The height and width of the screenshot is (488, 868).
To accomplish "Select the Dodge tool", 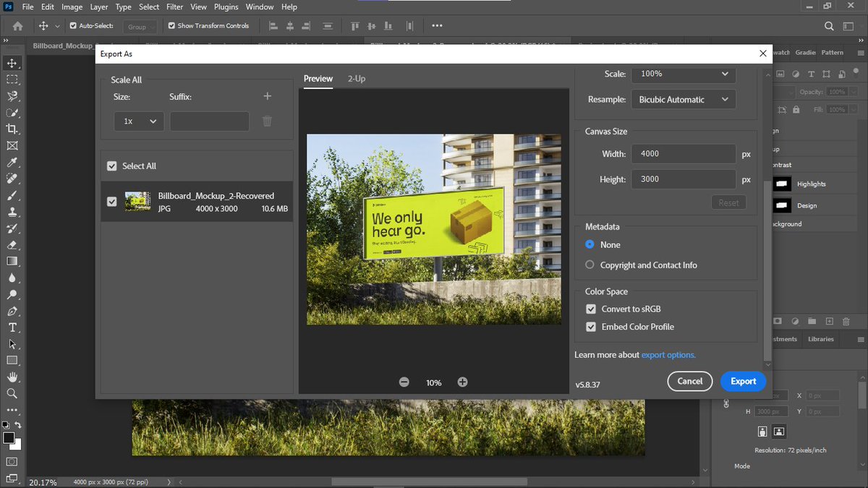I will (x=12, y=294).
